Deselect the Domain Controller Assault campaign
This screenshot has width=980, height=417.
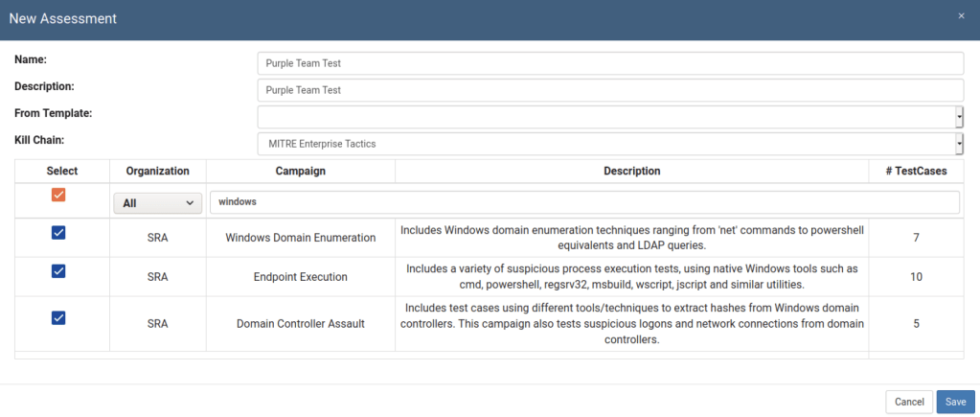pyautogui.click(x=58, y=318)
